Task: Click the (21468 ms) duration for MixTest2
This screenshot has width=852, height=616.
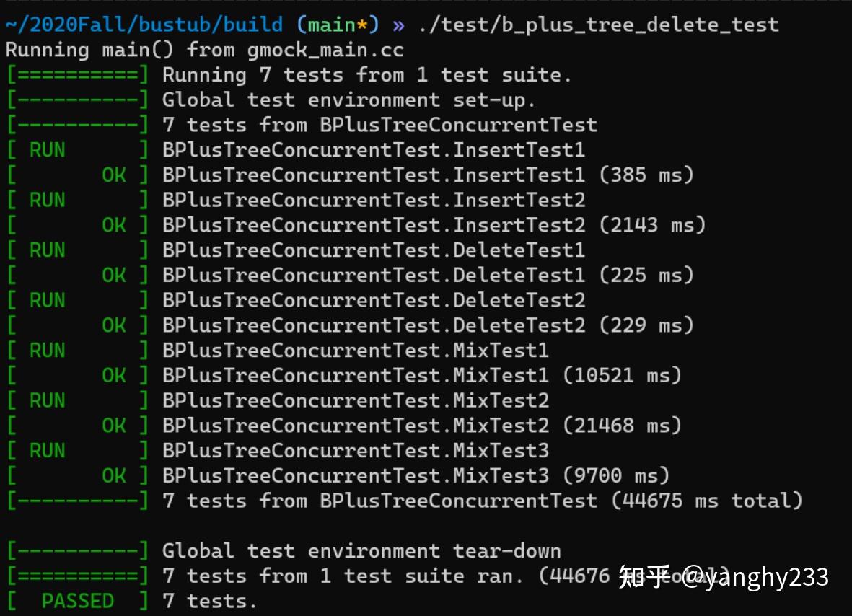Action: [x=621, y=425]
